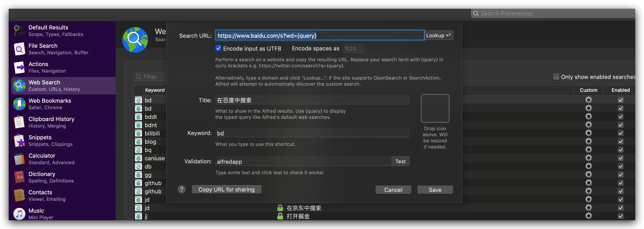Select the caniuse keyword row
644x229 pixels.
[x=155, y=158]
